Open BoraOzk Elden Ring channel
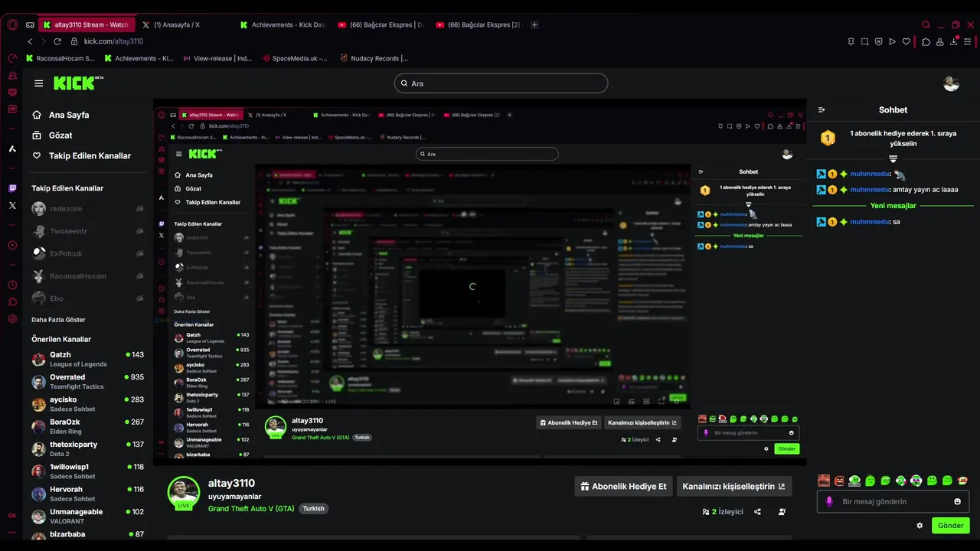Screen dimensions: 980x551 click(87, 426)
